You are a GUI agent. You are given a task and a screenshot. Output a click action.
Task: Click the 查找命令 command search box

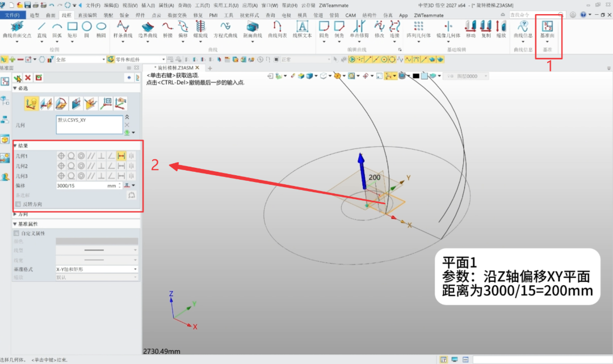[536, 15]
